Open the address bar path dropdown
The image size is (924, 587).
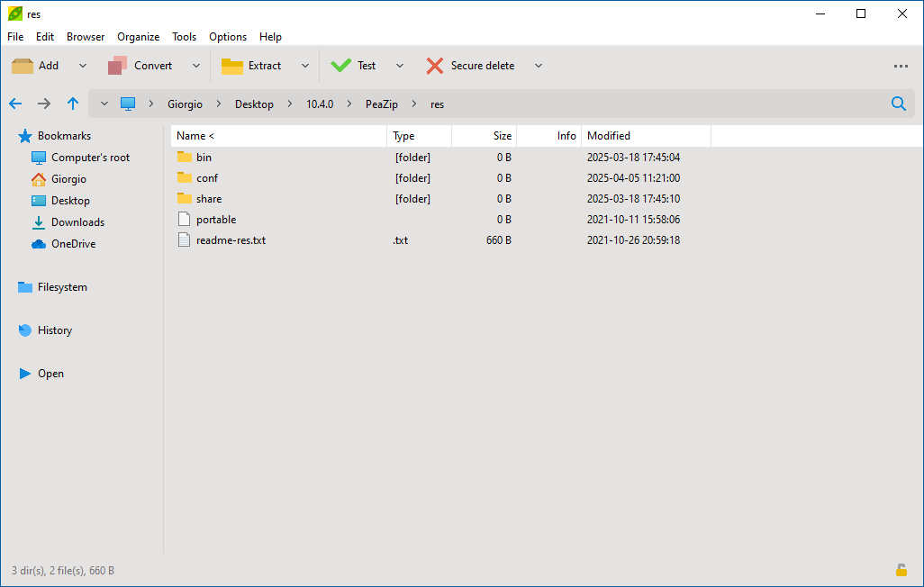point(104,104)
